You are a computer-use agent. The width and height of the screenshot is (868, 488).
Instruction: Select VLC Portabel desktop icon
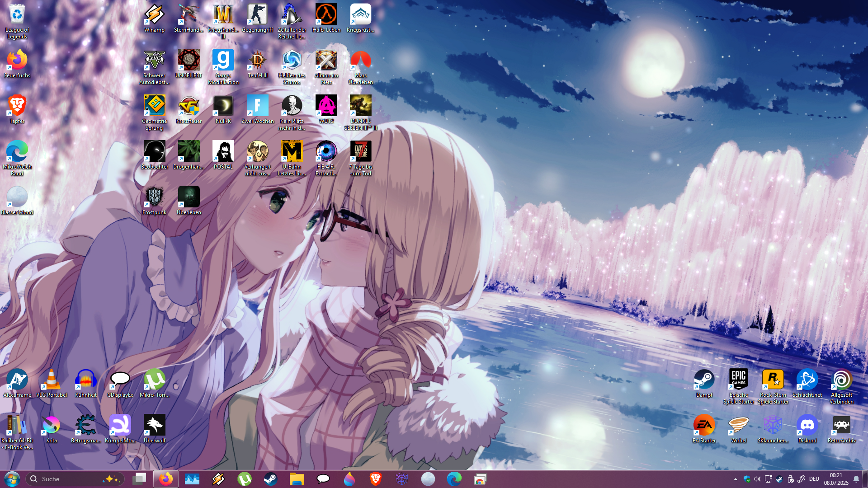[52, 383]
